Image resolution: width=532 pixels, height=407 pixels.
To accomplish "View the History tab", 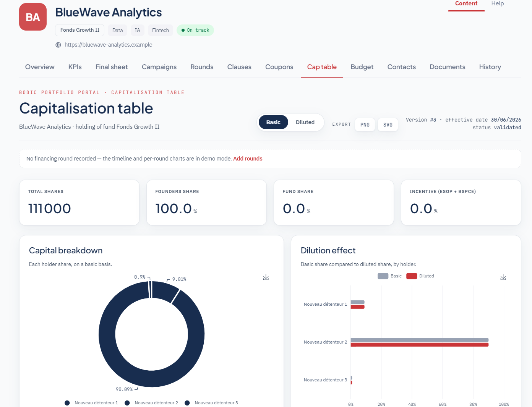I will pyautogui.click(x=490, y=67).
